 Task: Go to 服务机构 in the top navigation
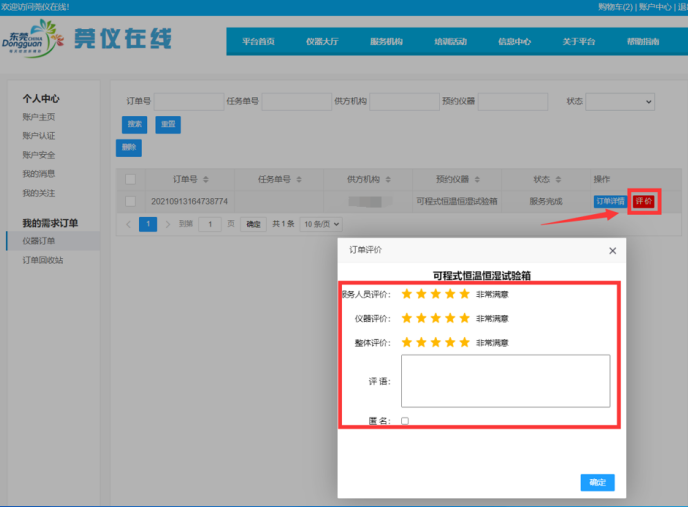tap(386, 41)
